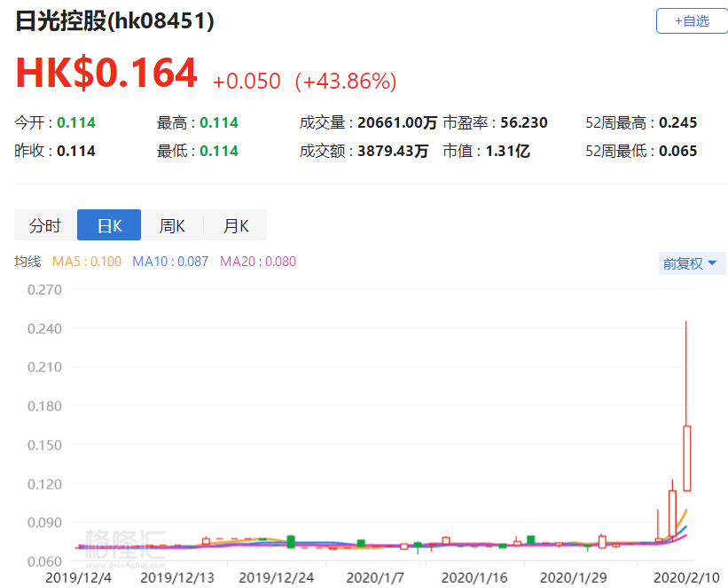Click the 成交量 value 20661.00万
The width and height of the screenshot is (728, 588).
pyautogui.click(x=397, y=122)
